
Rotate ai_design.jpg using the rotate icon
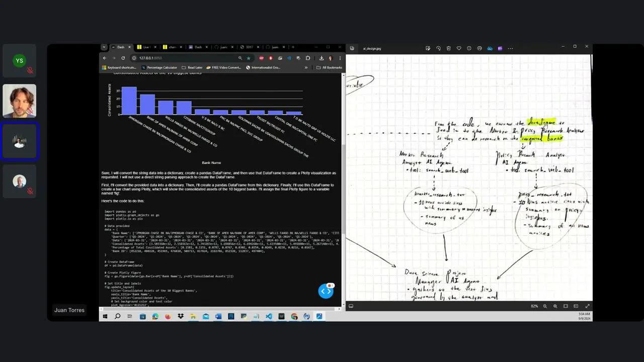pos(438,48)
